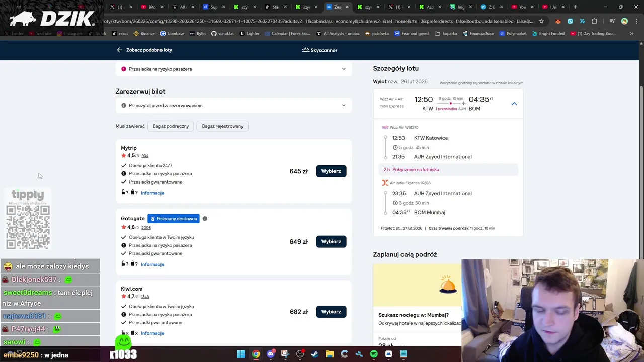Open Gotogate 2008 reviews count link

(146, 228)
